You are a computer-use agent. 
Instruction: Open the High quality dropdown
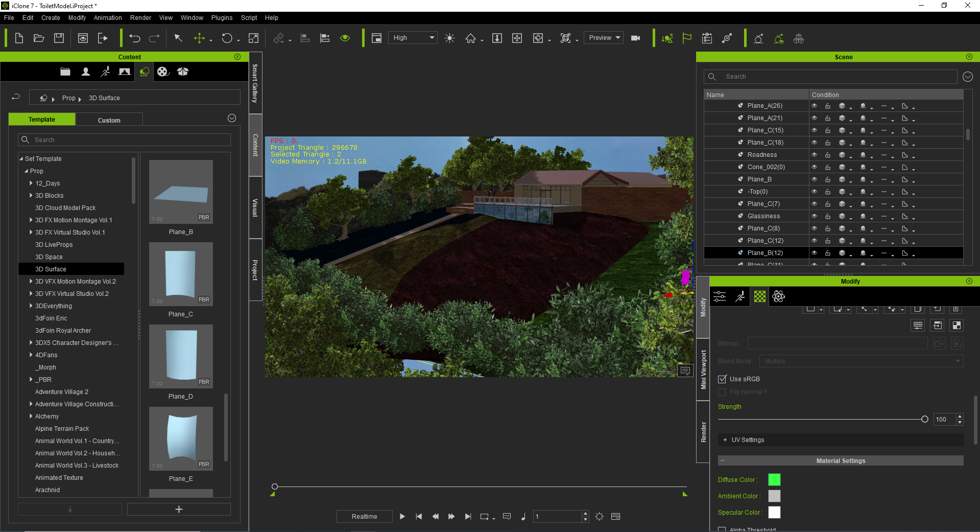413,38
